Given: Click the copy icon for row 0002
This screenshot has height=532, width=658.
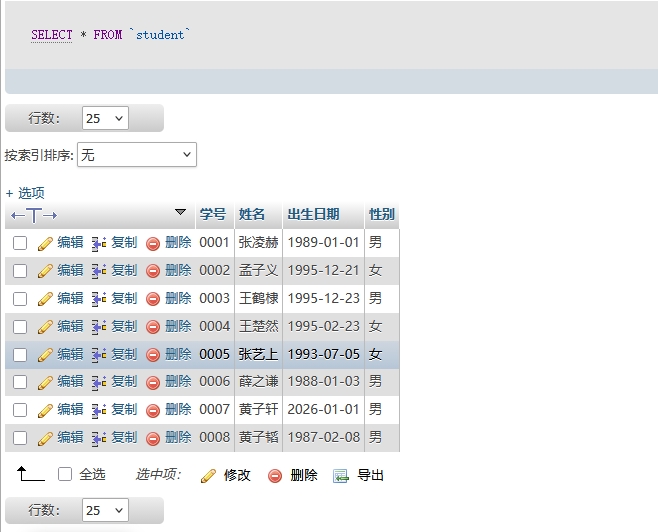Looking at the screenshot, I should click(x=99, y=271).
